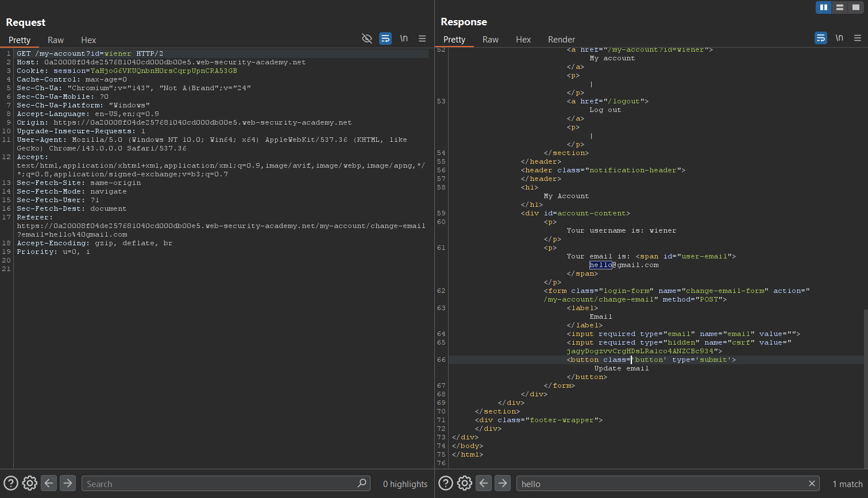The height and width of the screenshot is (498, 868).
Task: Open help icon beside Response search
Action: [x=446, y=483]
